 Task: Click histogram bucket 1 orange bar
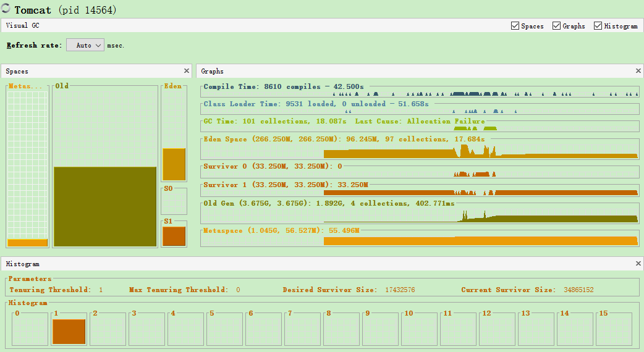click(69, 332)
